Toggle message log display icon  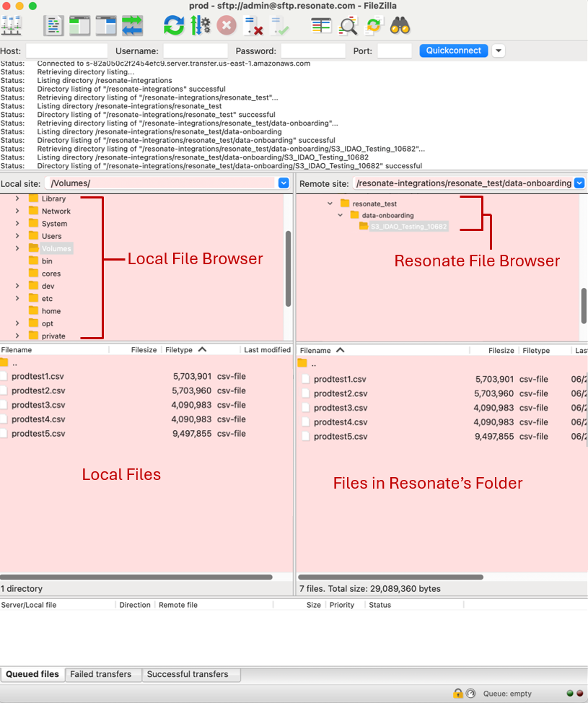click(x=53, y=25)
